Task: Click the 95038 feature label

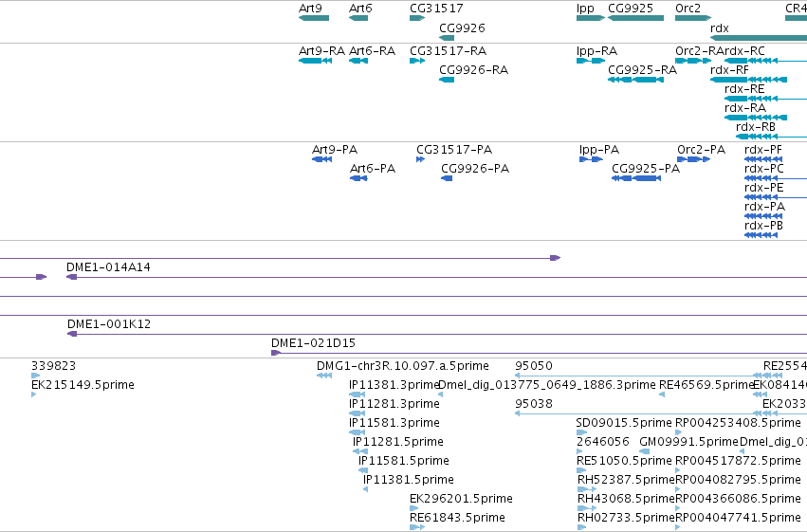Action: point(534,404)
